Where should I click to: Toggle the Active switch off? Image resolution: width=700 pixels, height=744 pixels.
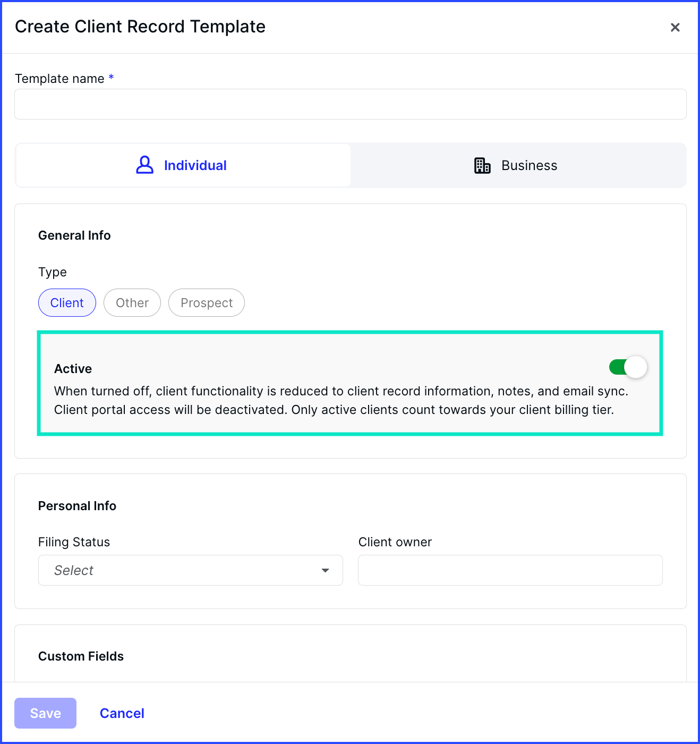point(627,367)
